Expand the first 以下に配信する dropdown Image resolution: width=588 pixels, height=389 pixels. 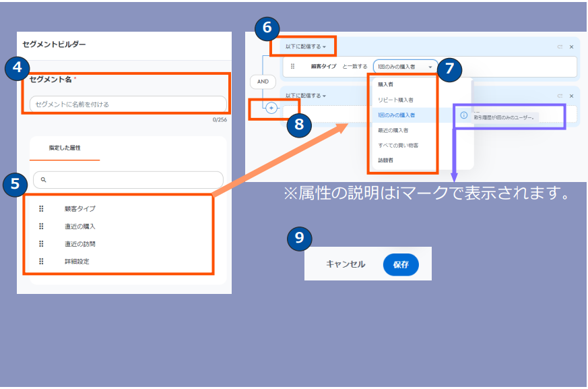coord(305,47)
